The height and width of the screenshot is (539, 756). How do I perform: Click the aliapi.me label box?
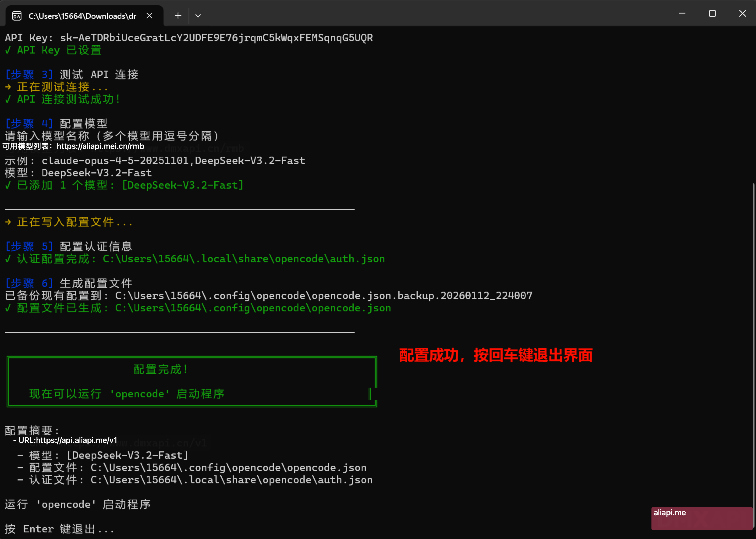(x=702, y=518)
